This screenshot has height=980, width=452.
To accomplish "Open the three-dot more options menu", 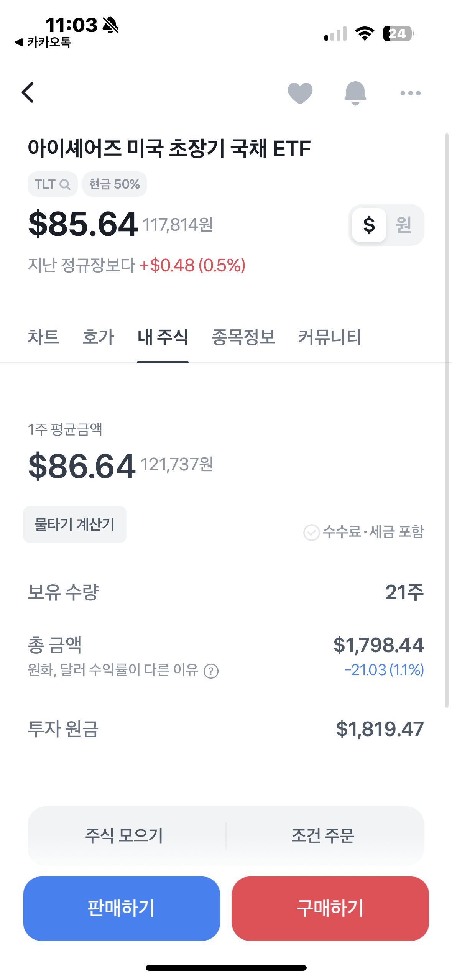I will [410, 93].
